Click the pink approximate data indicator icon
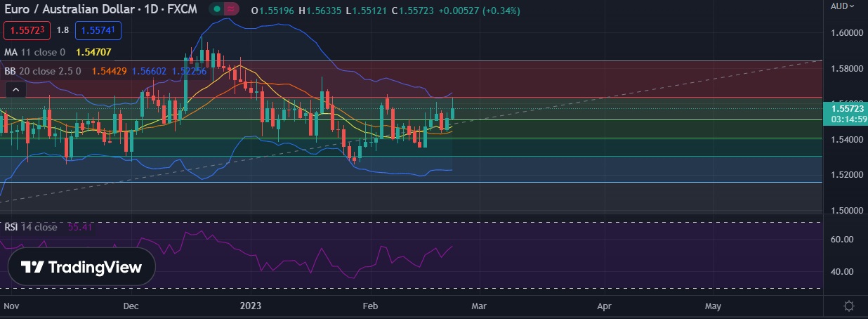868x319 pixels. click(x=232, y=9)
